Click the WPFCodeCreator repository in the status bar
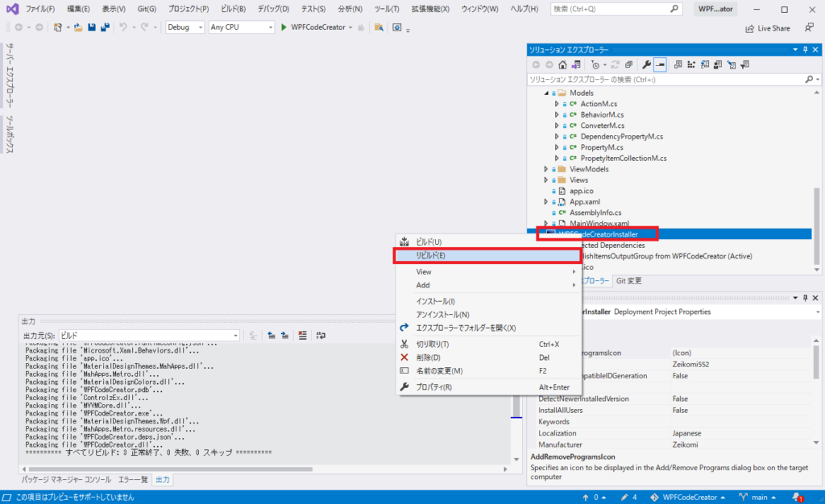The width and height of the screenshot is (825, 504). (688, 498)
